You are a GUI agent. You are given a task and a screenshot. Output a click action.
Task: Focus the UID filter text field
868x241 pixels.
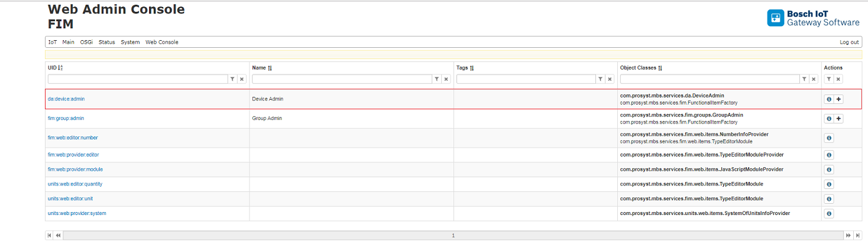(x=138, y=79)
